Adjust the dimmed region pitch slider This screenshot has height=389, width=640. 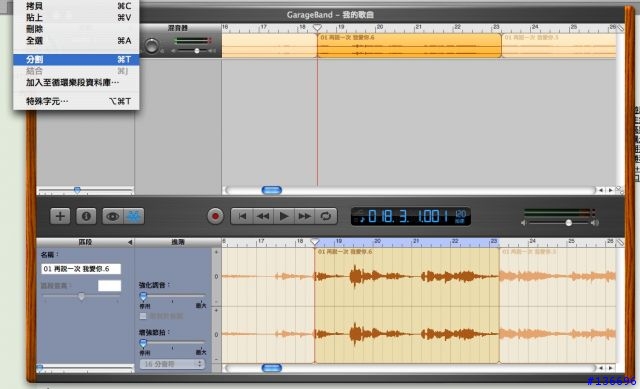pyautogui.click(x=81, y=296)
